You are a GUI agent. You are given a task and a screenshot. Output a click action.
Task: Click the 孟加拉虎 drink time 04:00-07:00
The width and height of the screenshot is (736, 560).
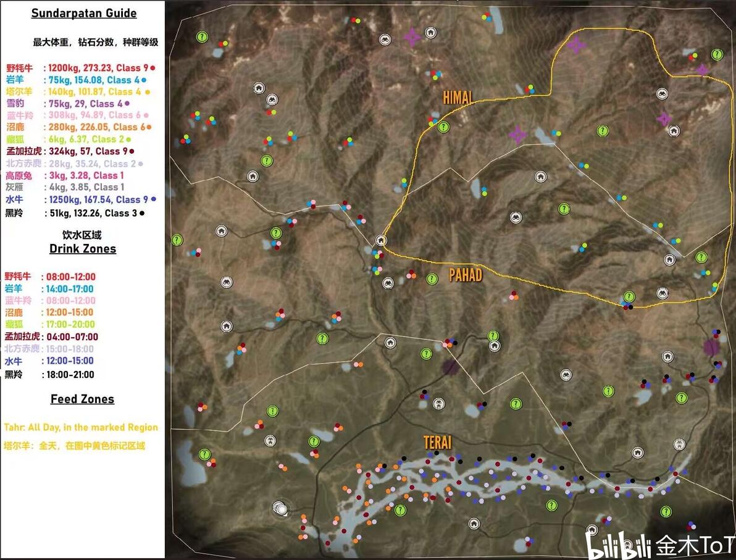[72, 337]
